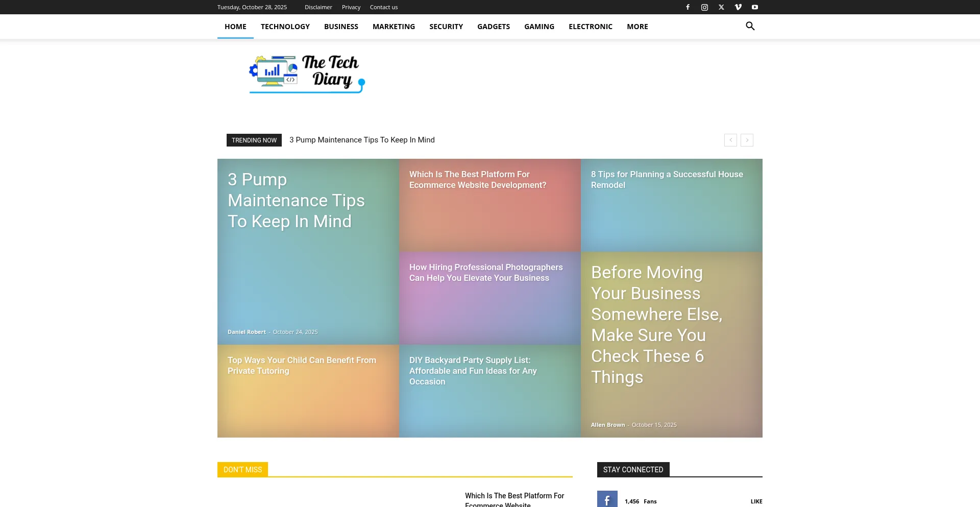Image resolution: width=980 pixels, height=507 pixels.
Task: Click author name Allen Brown
Action: (607, 425)
